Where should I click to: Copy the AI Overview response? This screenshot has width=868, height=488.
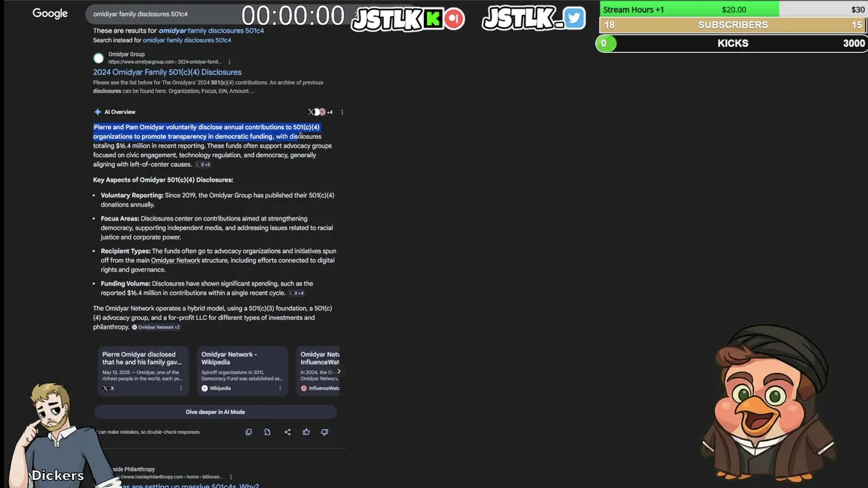click(x=248, y=432)
